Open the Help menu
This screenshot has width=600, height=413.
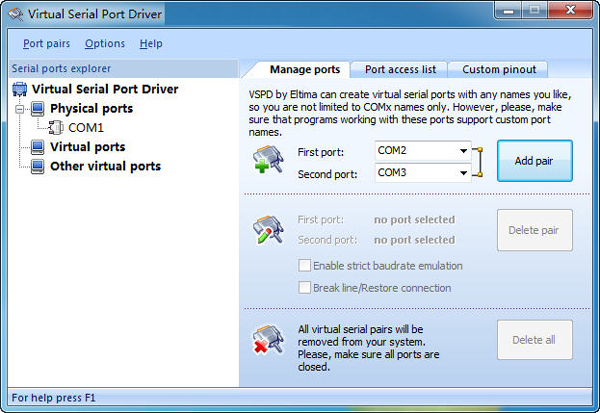[x=151, y=43]
